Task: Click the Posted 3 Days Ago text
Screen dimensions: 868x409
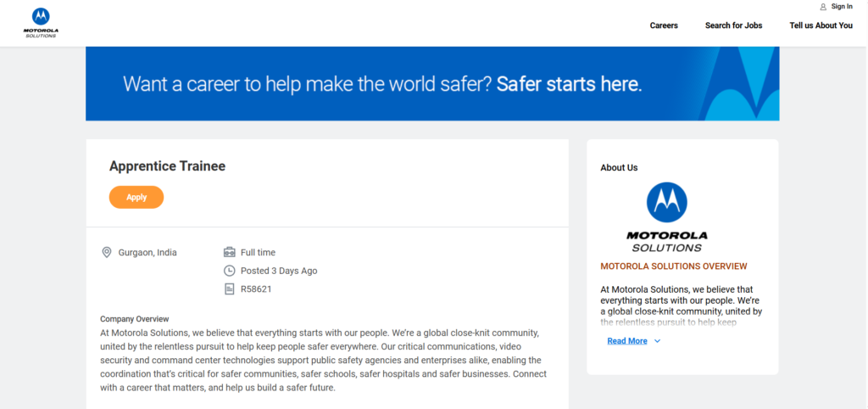Action: (279, 271)
